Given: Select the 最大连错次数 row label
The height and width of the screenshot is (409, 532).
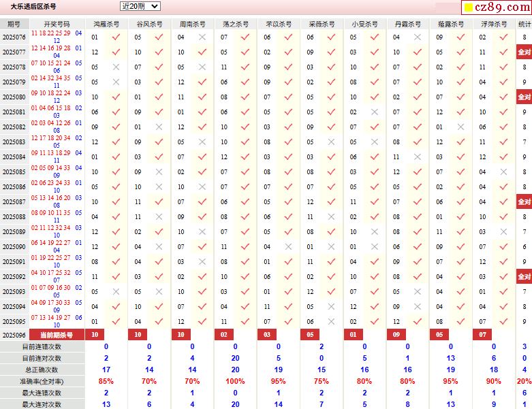Looking at the screenshot, I should (42, 393).
